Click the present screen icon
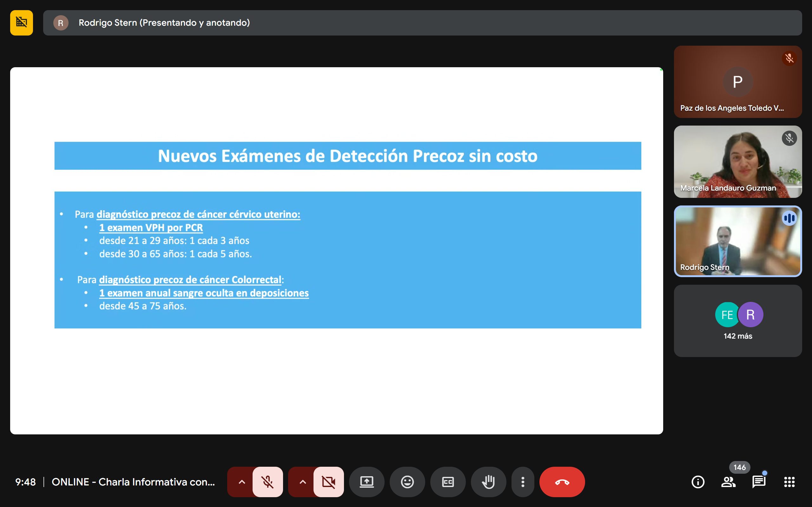812x507 pixels. coord(366,482)
